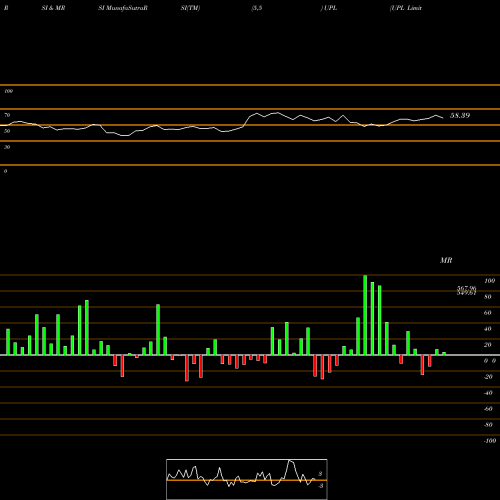This screenshot has height=500, width=500.
Task: Click the RSI 100 label at left
Action: pyautogui.click(x=8, y=91)
